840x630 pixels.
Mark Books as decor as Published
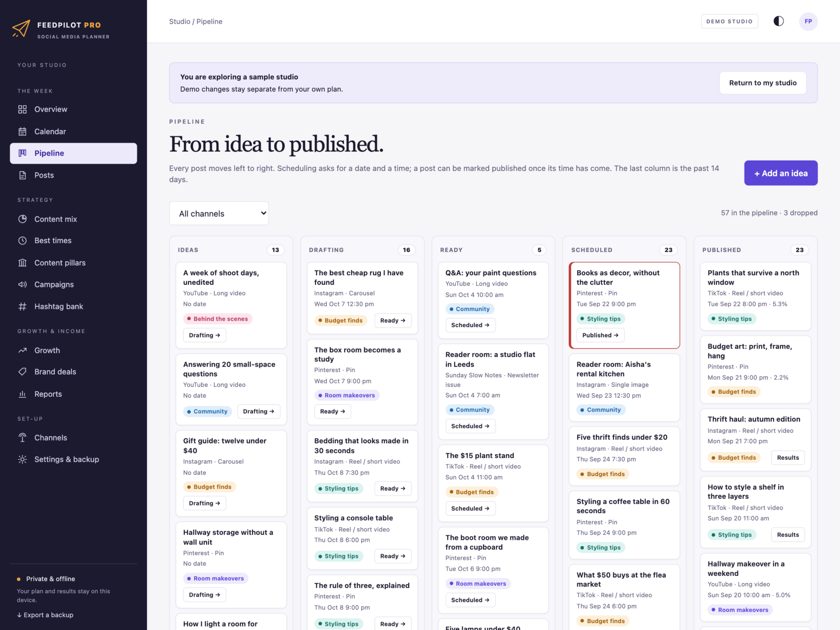600,335
